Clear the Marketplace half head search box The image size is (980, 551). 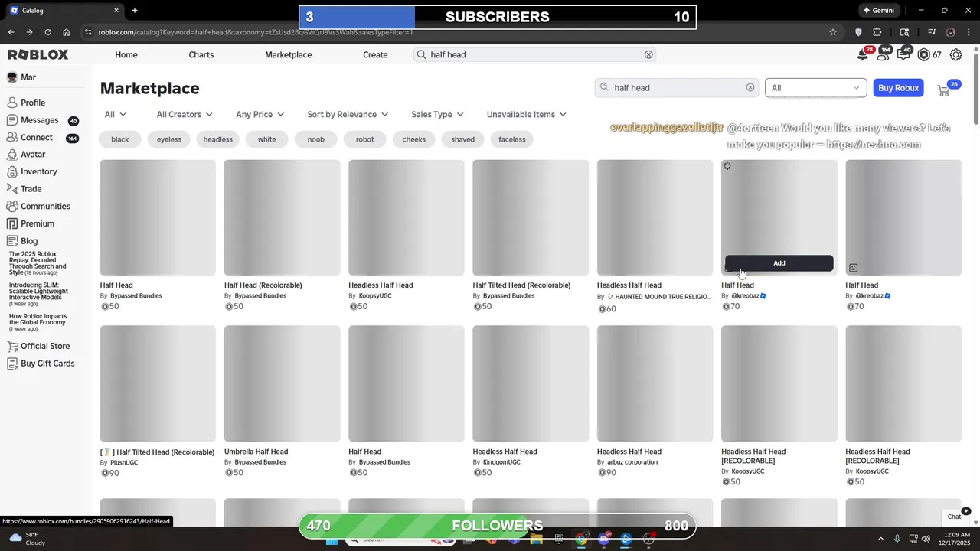(750, 88)
